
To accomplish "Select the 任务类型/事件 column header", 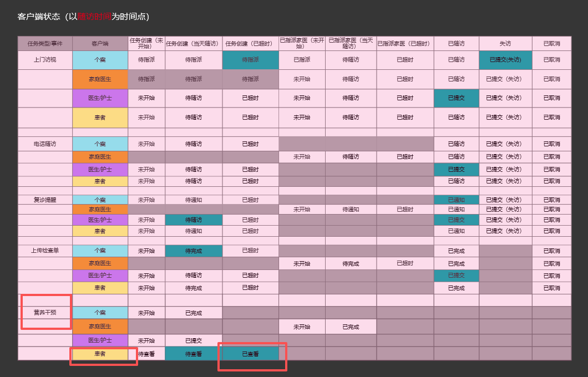I will click(x=45, y=43).
